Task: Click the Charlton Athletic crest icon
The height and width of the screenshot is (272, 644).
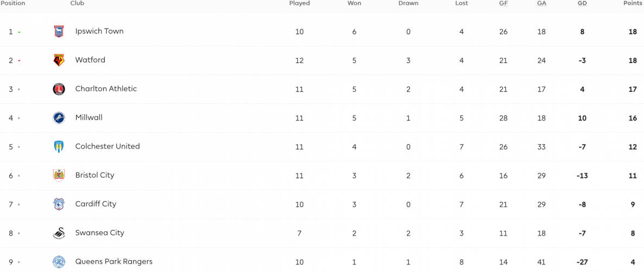Action: (59, 89)
